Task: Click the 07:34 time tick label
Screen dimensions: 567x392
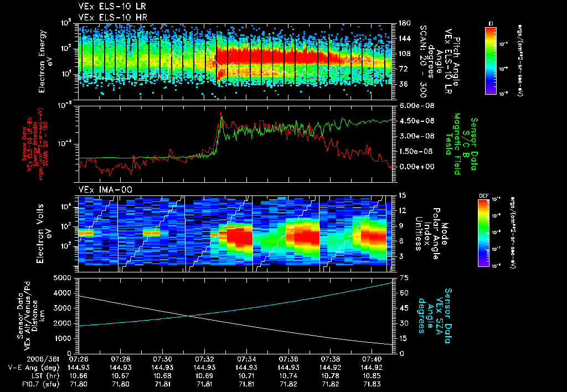Action: click(x=246, y=360)
